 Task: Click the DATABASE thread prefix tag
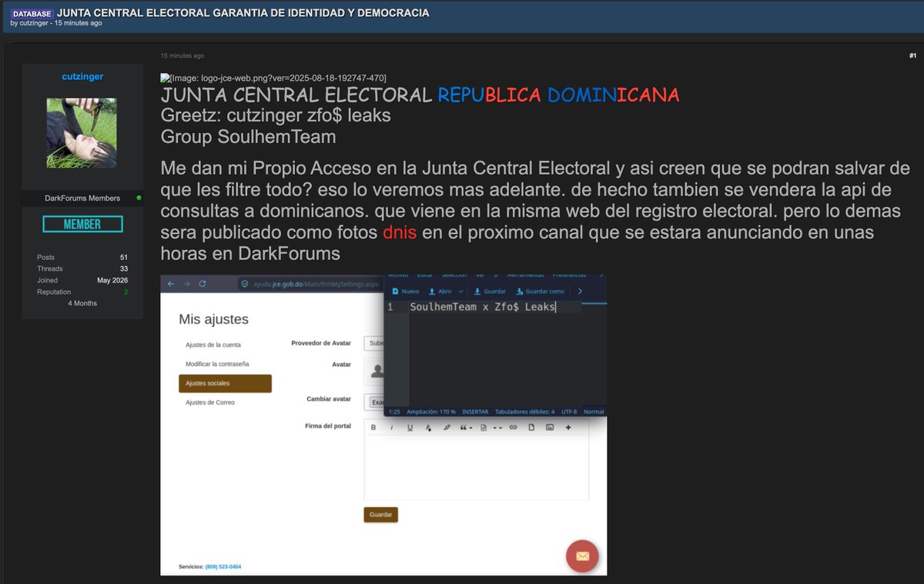[32, 14]
